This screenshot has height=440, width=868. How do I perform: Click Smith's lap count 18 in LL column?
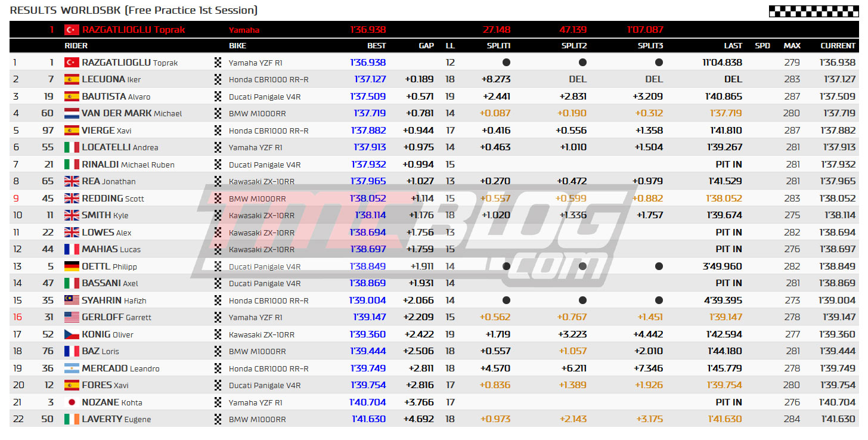[x=450, y=215]
